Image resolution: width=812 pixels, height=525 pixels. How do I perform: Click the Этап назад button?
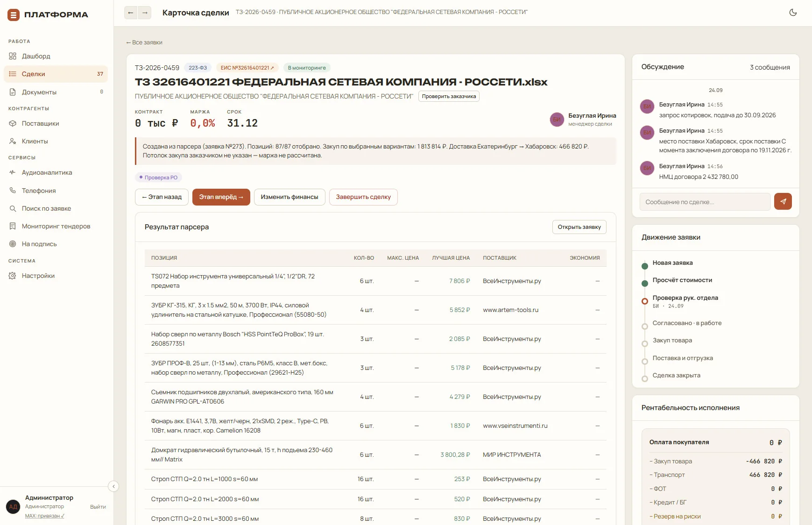point(162,197)
